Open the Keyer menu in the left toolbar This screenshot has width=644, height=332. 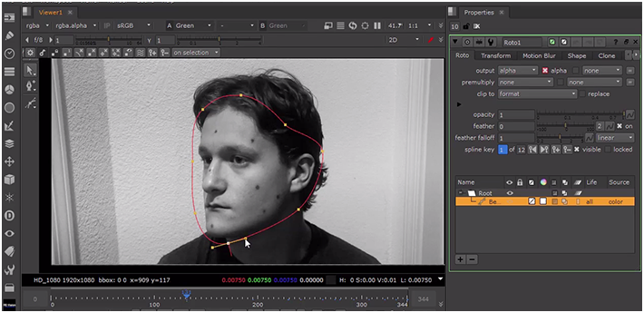point(9,126)
